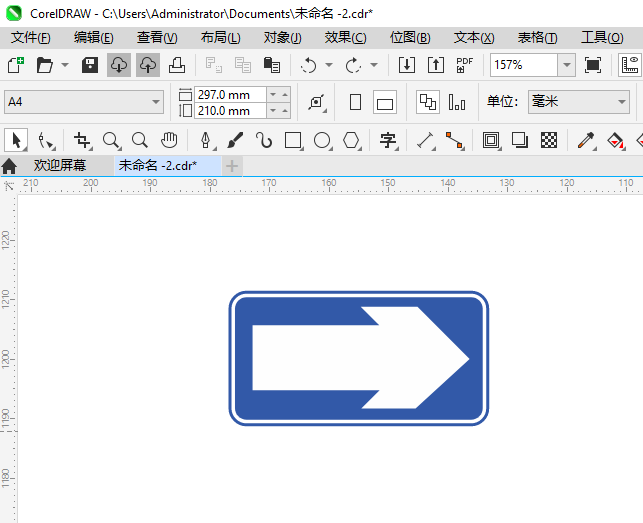
Task: Select the Dimension line tool
Action: [x=426, y=140]
